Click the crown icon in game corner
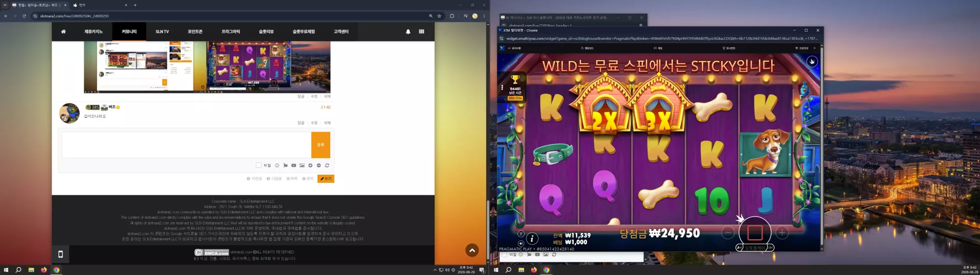980x275 pixels. [812, 62]
